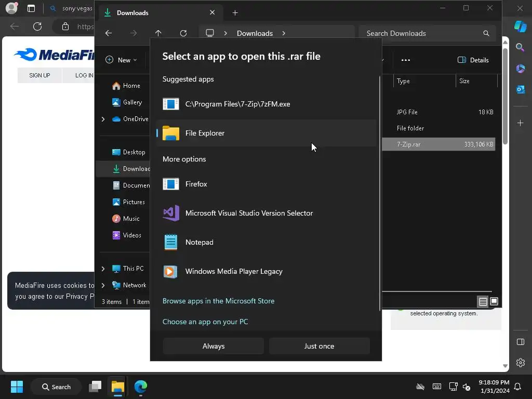This screenshot has height=399, width=532.
Task: Open Copilot in the Edge sidebar
Action: point(521,26)
